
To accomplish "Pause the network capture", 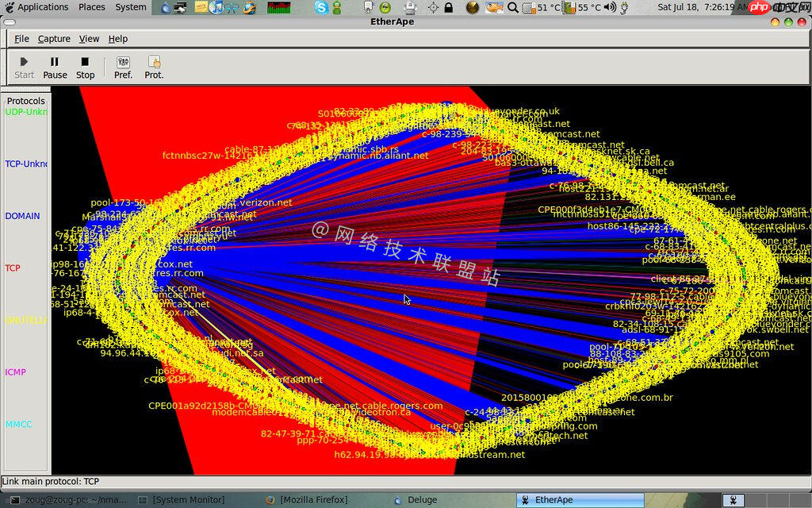I will (55, 67).
